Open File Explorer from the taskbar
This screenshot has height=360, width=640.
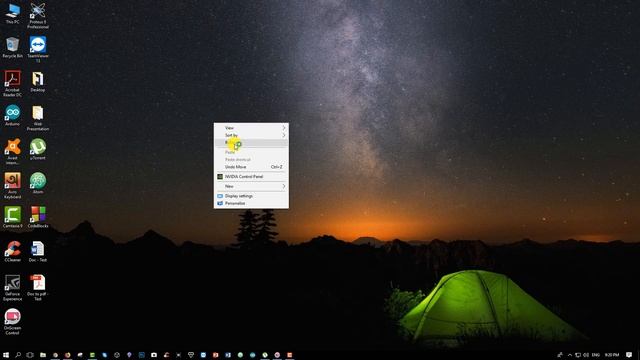[42, 355]
